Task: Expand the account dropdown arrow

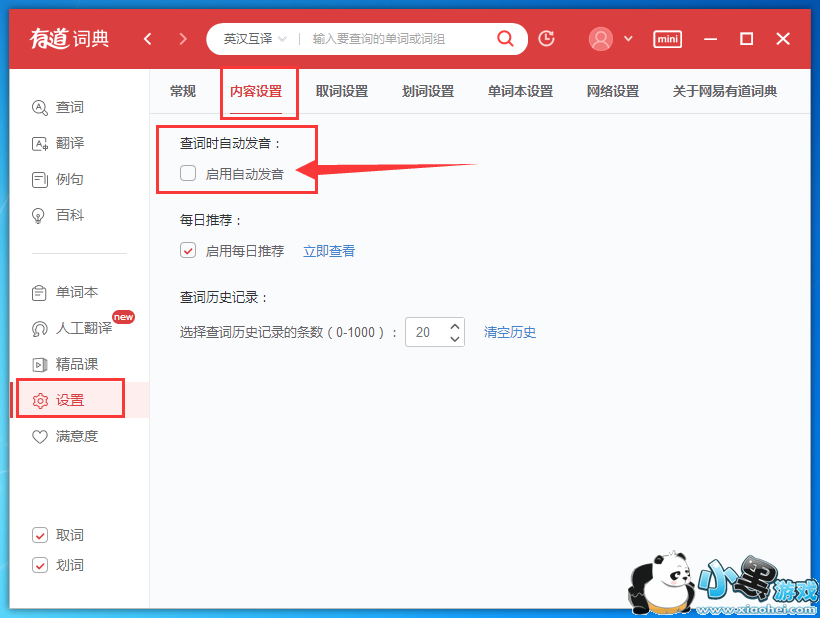Action: pyautogui.click(x=629, y=39)
